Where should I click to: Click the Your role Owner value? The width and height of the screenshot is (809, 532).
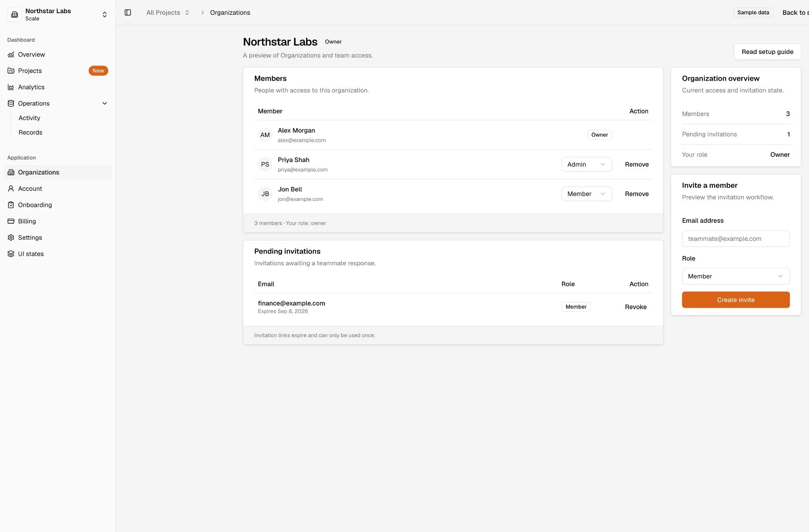[779, 155]
